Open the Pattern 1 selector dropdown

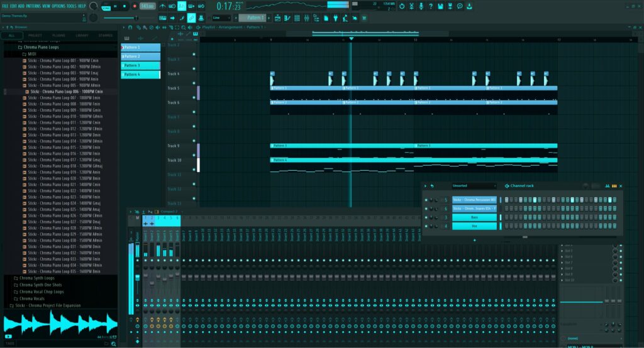[x=253, y=18]
